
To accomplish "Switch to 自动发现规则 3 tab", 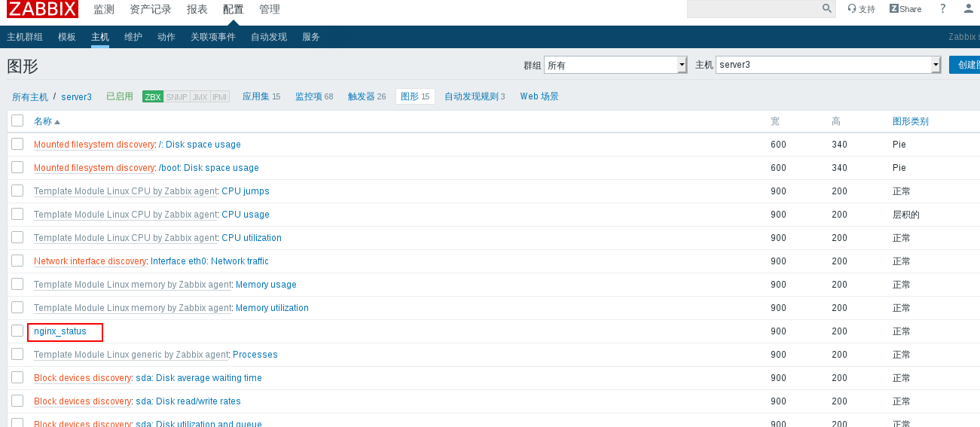I will pyautogui.click(x=475, y=96).
